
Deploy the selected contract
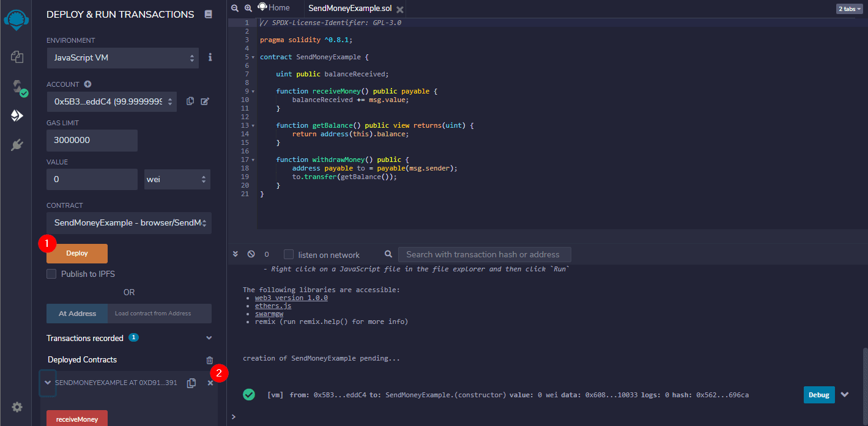tap(77, 254)
